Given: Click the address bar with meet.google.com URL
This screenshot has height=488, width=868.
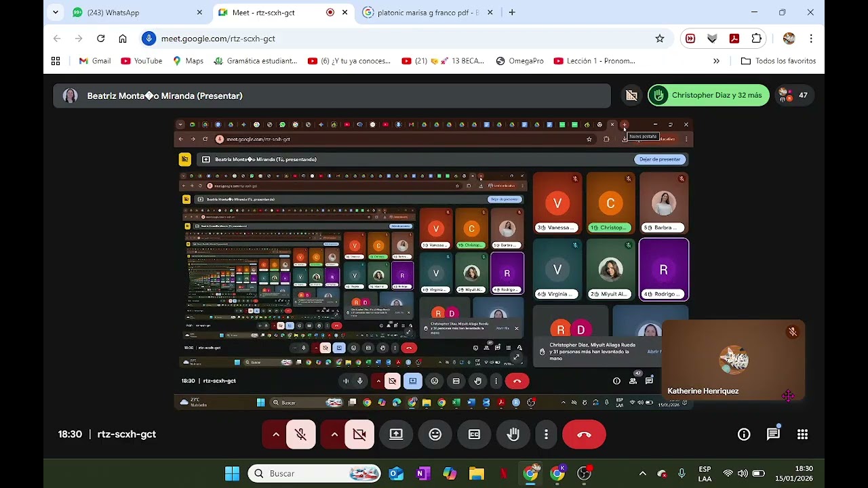Looking at the screenshot, I should point(406,39).
